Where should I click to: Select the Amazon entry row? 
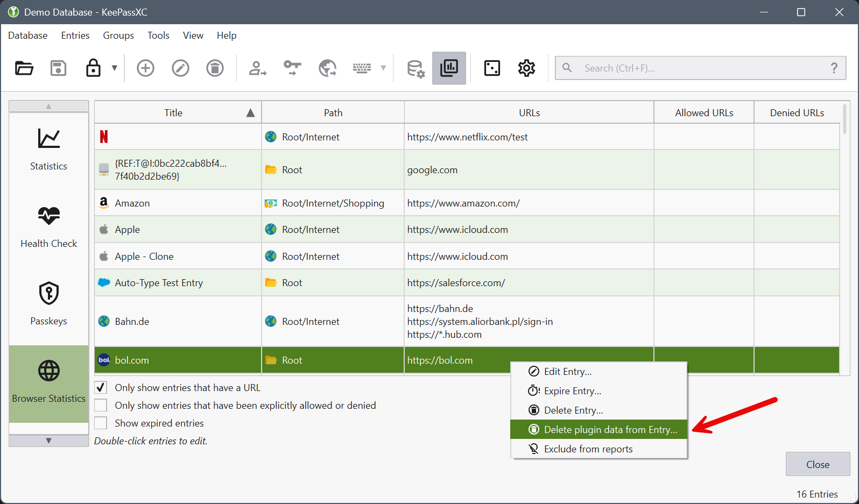(467, 203)
